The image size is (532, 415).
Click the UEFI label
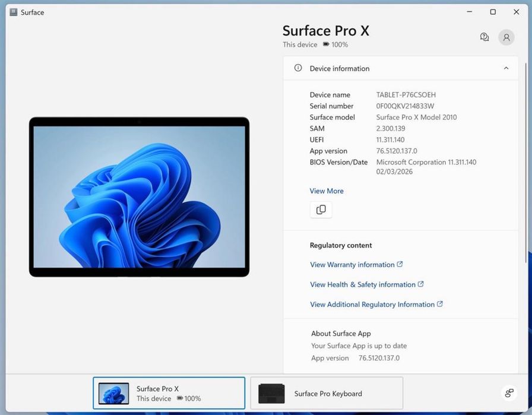click(316, 140)
